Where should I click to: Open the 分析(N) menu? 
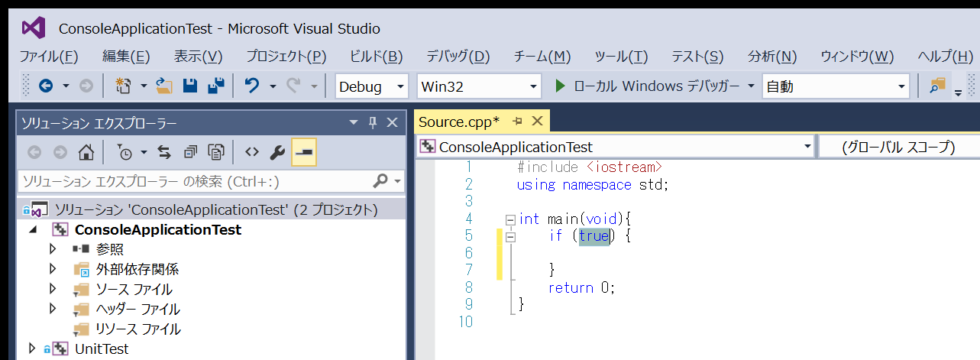click(772, 57)
